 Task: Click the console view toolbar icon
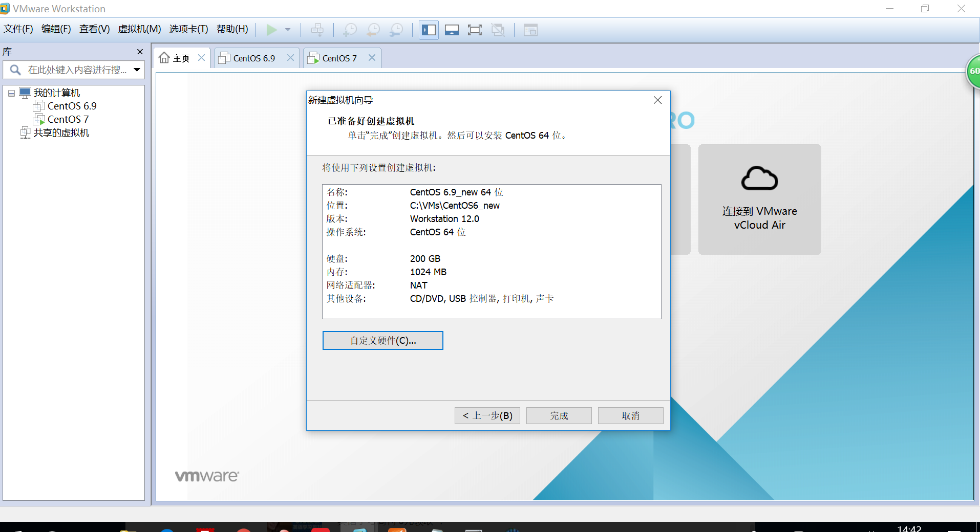coord(530,30)
